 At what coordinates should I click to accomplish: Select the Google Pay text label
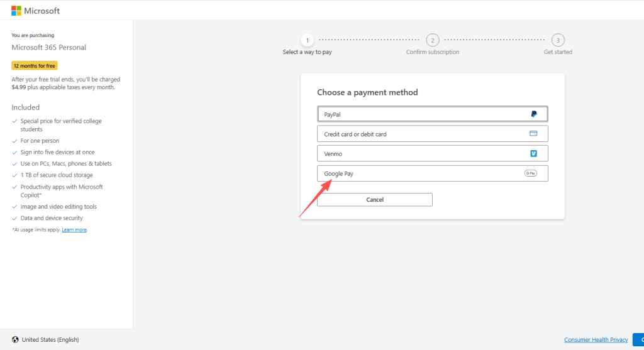pyautogui.click(x=339, y=173)
